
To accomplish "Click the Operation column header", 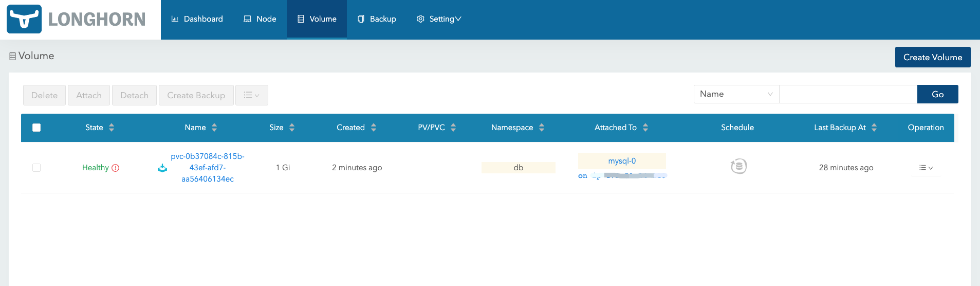I will tap(926, 128).
